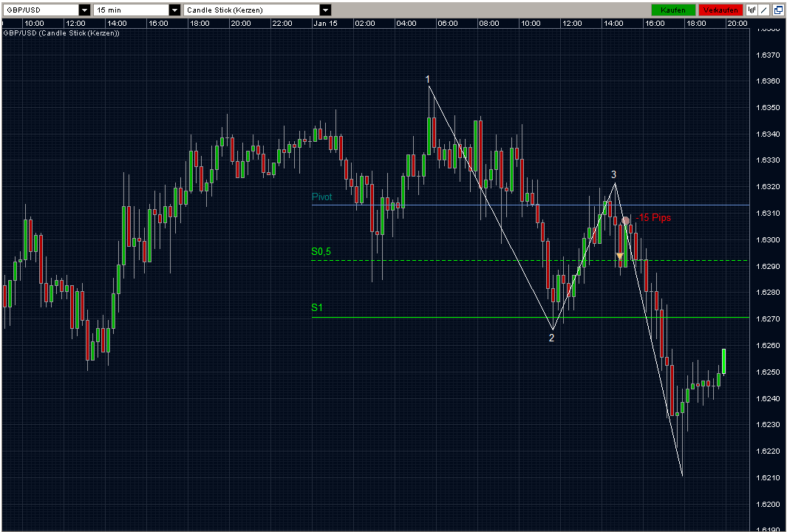This screenshot has width=787, height=532.
Task: Click the 22:00 time axis label
Action: pyautogui.click(x=282, y=24)
